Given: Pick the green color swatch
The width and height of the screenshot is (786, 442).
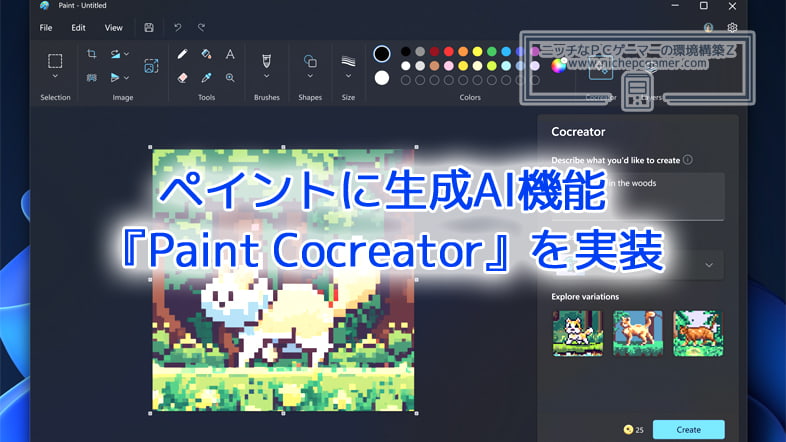Looking at the screenshot, I should 492,51.
